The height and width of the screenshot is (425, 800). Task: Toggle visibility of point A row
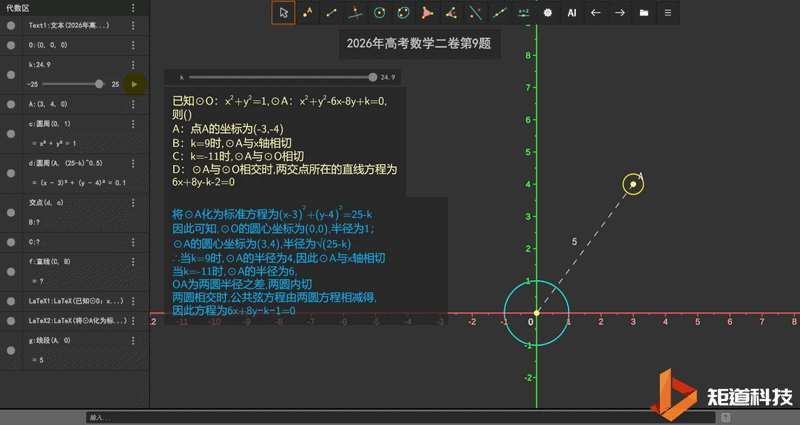click(11, 104)
